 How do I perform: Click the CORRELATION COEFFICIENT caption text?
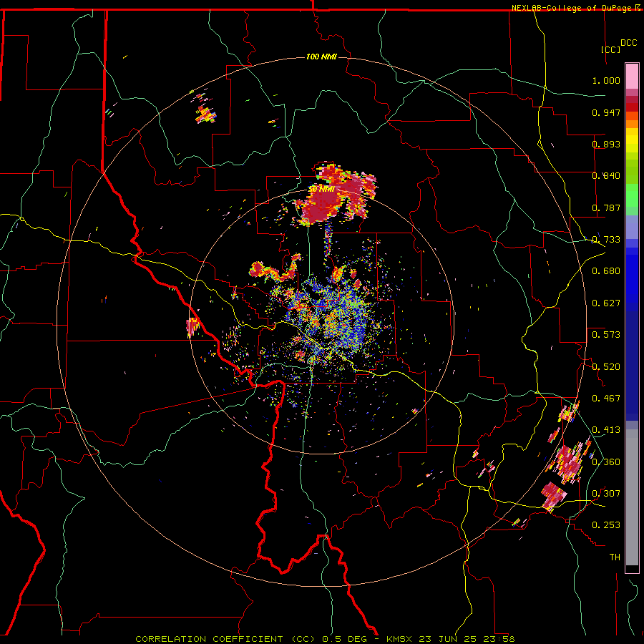tap(209, 639)
